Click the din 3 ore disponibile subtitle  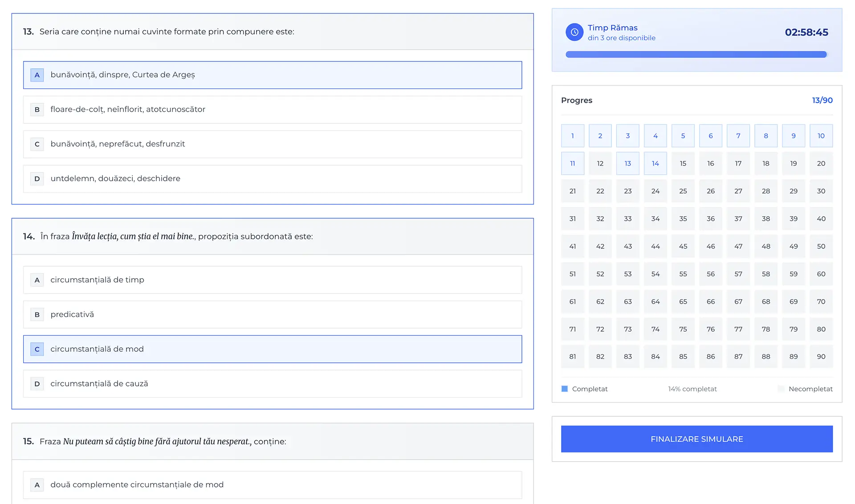[622, 38]
